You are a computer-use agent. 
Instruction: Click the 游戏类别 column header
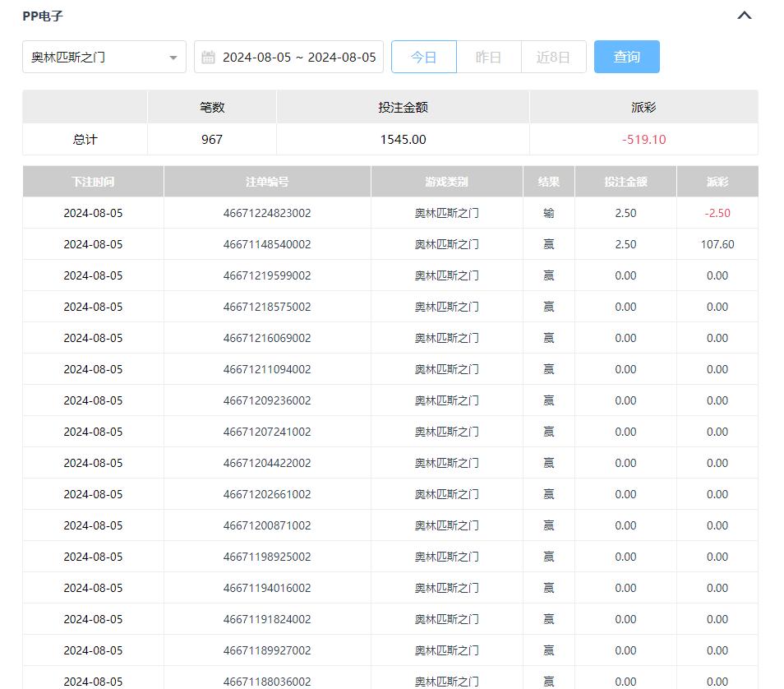(446, 182)
